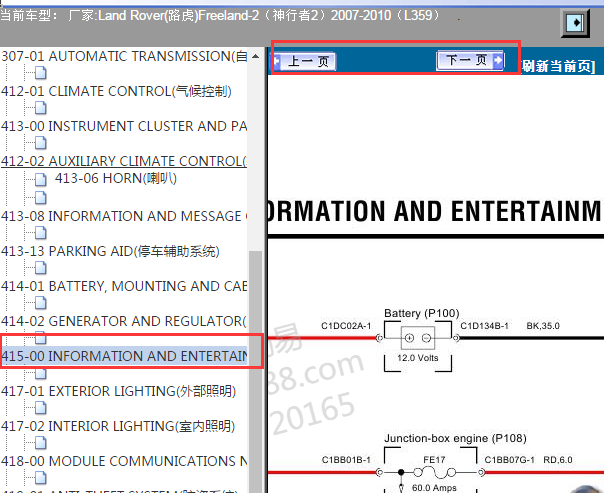Click the arrow panel icon at top right
This screenshot has height=493, width=604.
pos(575,23)
